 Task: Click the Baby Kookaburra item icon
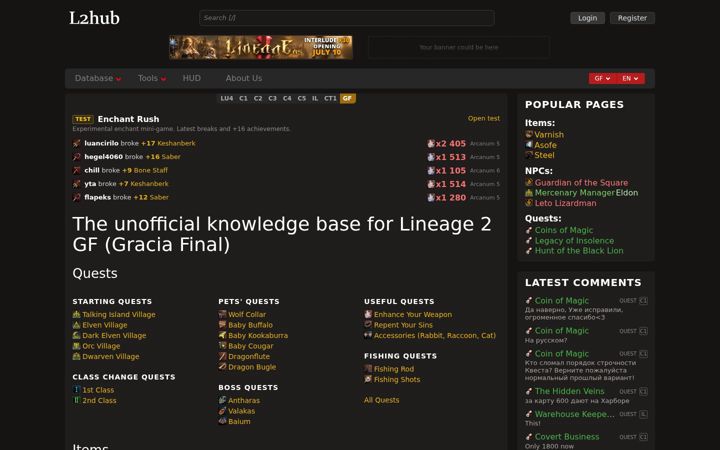coord(222,335)
